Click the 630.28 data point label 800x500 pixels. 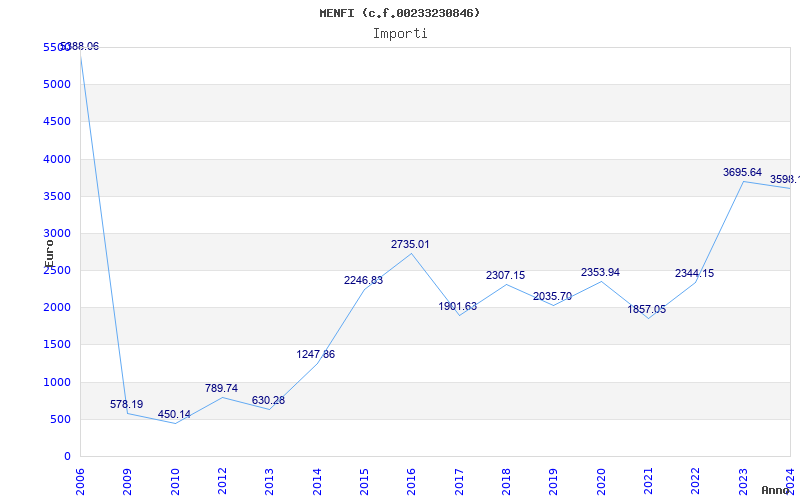(268, 401)
